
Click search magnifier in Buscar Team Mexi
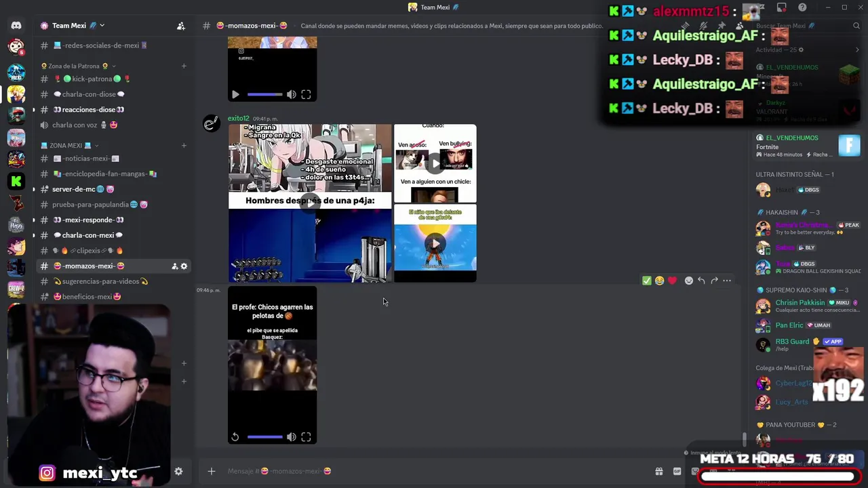pos(856,26)
